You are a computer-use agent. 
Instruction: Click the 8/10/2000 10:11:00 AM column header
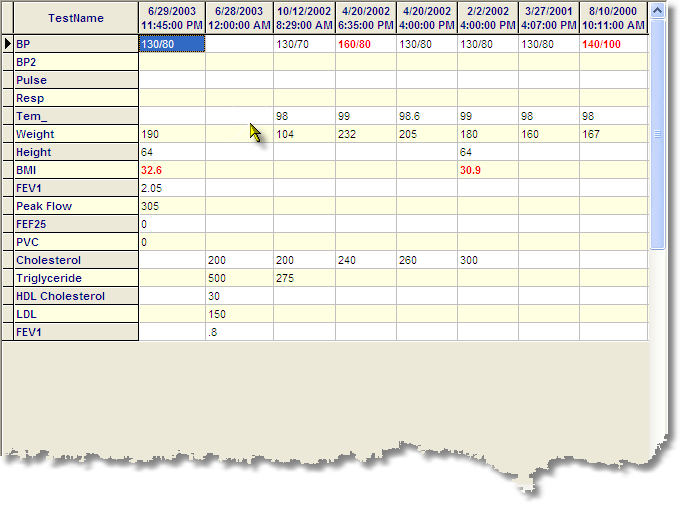point(613,18)
